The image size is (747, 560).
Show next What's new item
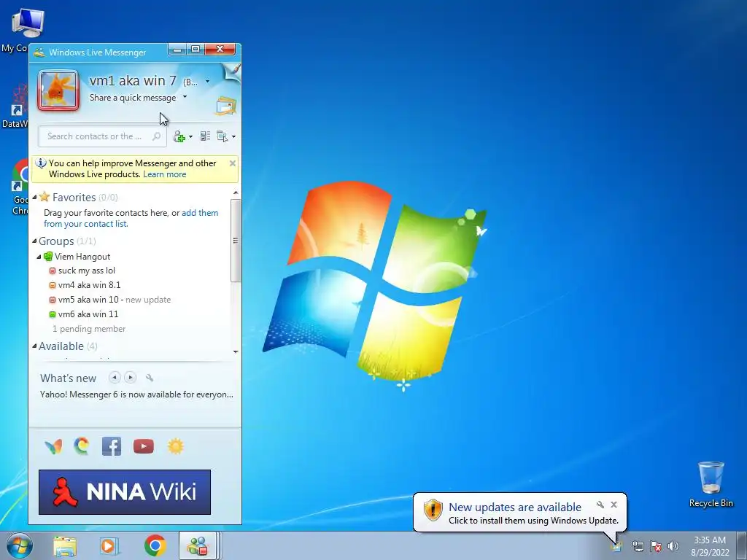tap(130, 378)
